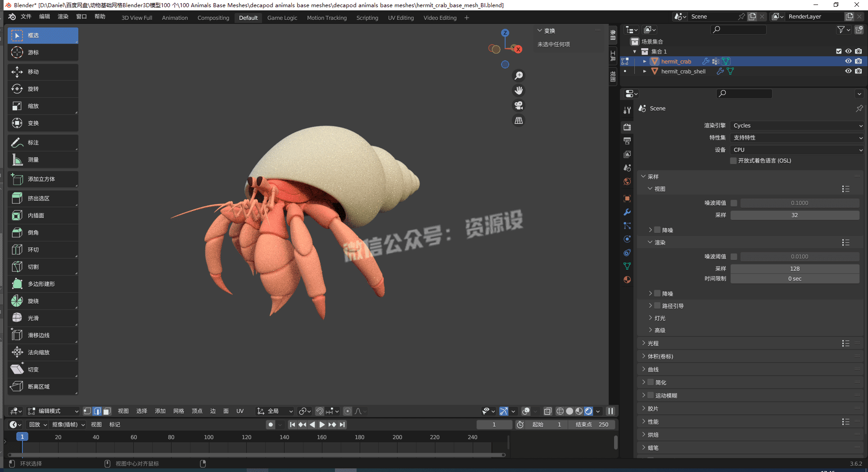
Task: Open the Modifiers wrench properties tab
Action: click(x=627, y=212)
